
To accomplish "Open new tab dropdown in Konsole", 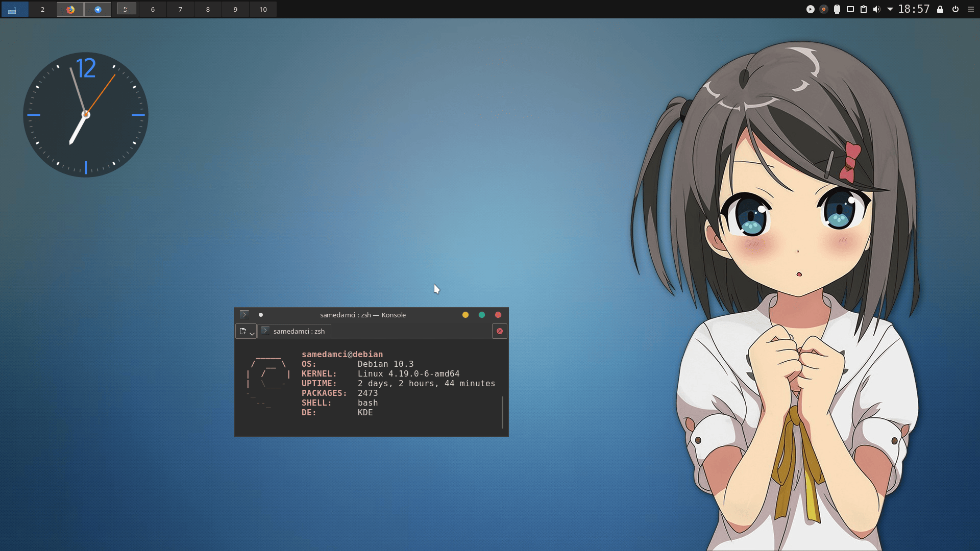I will point(252,332).
